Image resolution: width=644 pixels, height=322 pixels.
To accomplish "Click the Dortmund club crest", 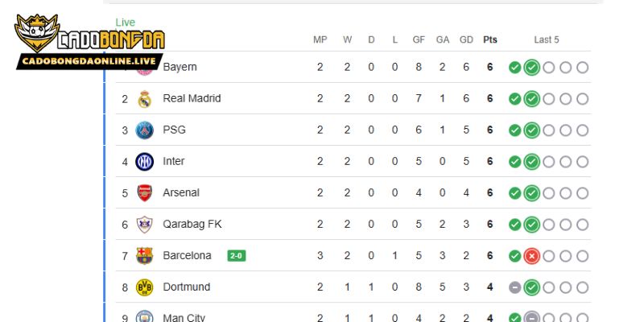I will click(x=145, y=287).
